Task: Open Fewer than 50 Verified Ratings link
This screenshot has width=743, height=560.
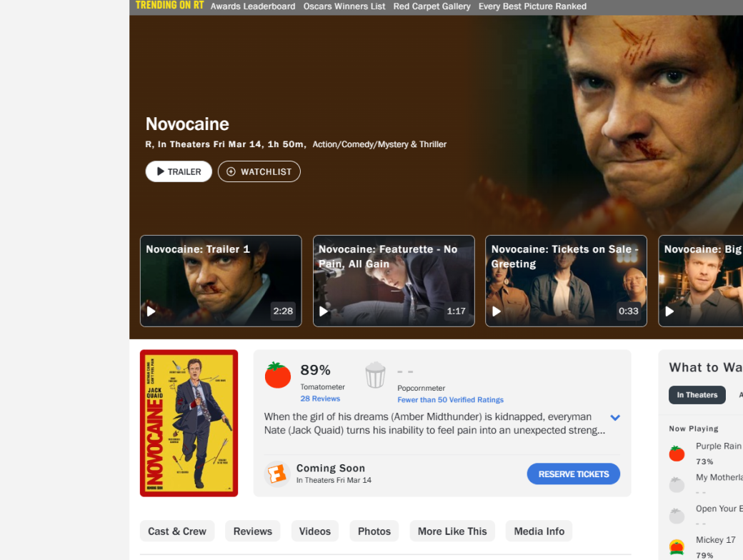Action: [x=450, y=399]
